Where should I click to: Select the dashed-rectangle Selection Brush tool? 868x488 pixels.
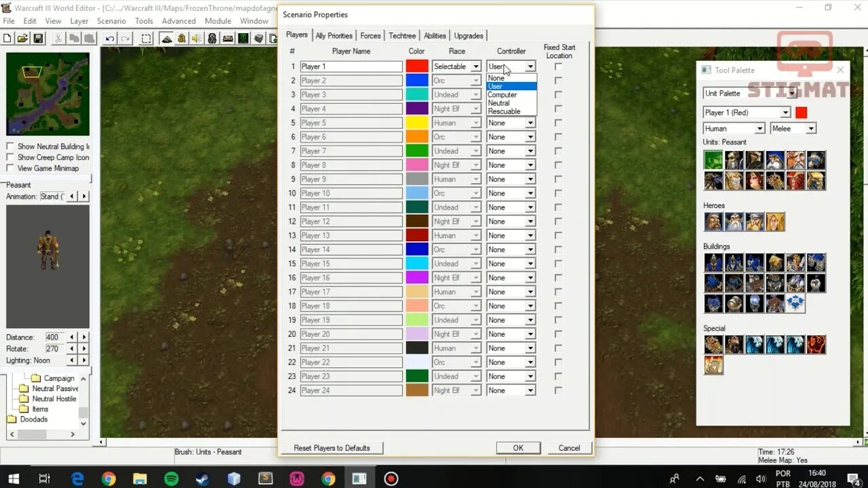tap(146, 39)
